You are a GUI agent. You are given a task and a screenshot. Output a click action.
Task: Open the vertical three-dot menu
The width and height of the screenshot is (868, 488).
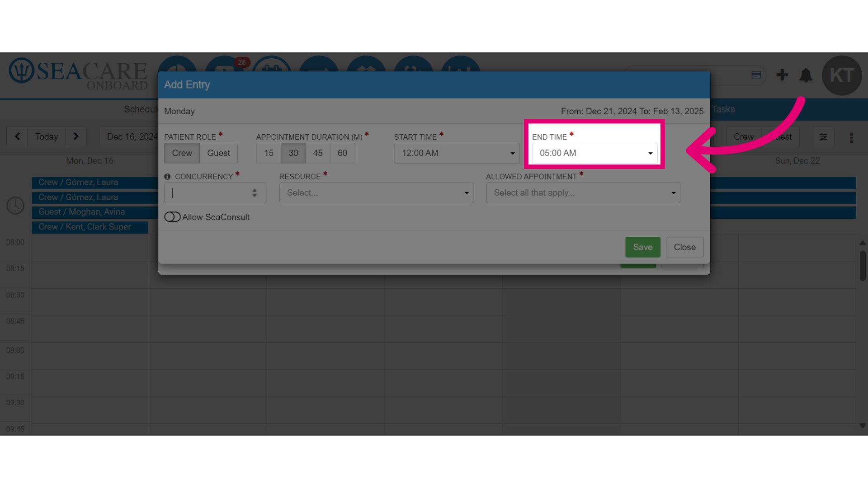(x=851, y=138)
